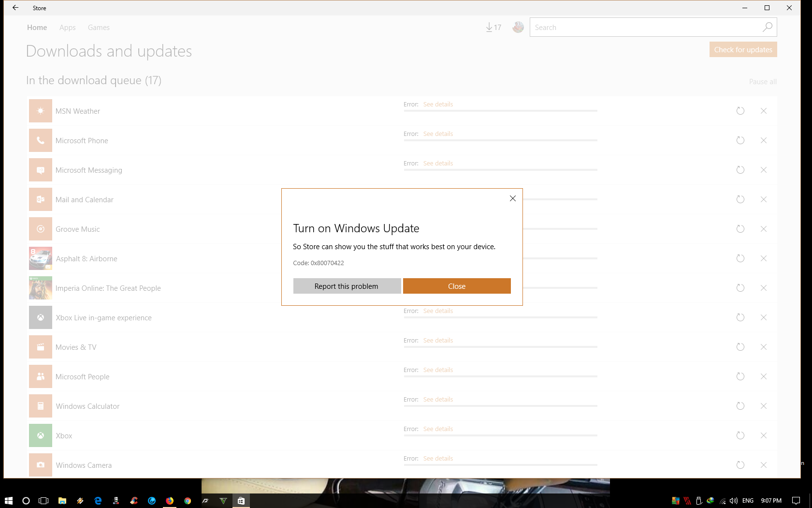
Task: Click the Mail and Calendar row name
Action: point(85,200)
